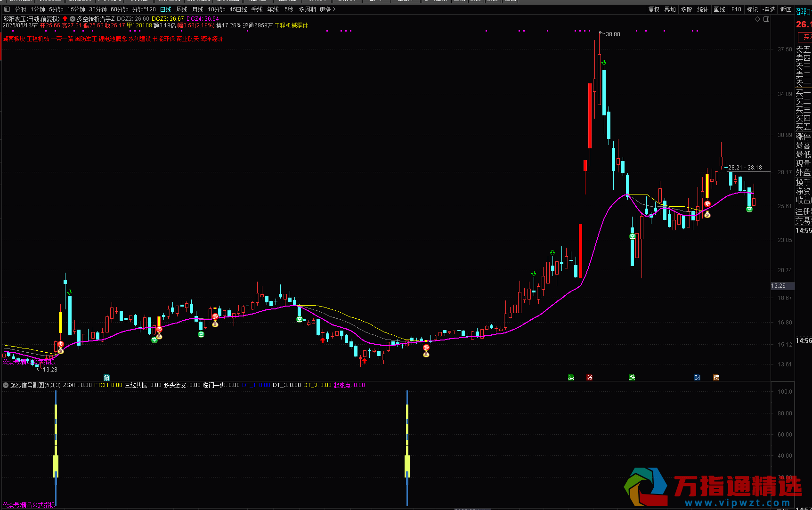Image resolution: width=812 pixels, height=510 pixels.
Task: Click the 返回 back button
Action: pyautogui.click(x=786, y=9)
